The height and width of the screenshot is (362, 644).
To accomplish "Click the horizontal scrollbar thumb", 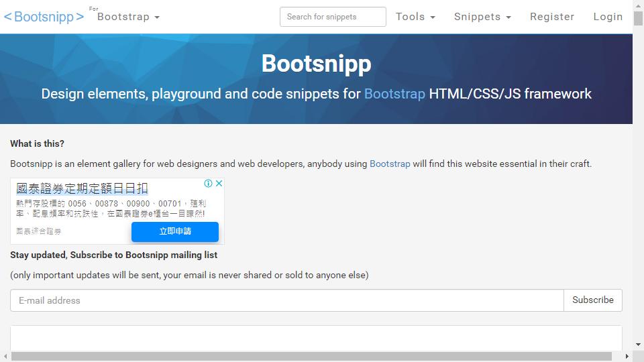I will [x=311, y=356].
